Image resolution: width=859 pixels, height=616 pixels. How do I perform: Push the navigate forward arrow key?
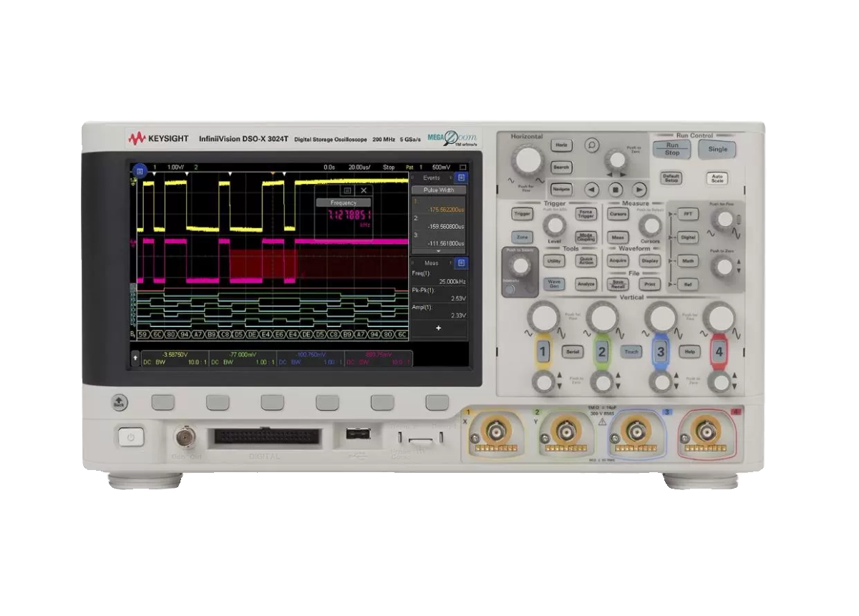[x=639, y=190]
